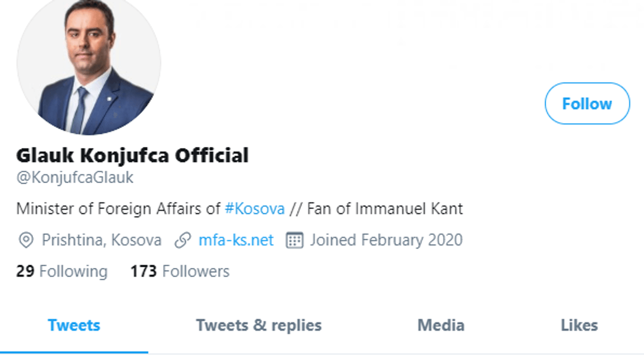The width and height of the screenshot is (644, 362).
Task: Click the Prishtina, Kosova location text
Action: pos(101,240)
